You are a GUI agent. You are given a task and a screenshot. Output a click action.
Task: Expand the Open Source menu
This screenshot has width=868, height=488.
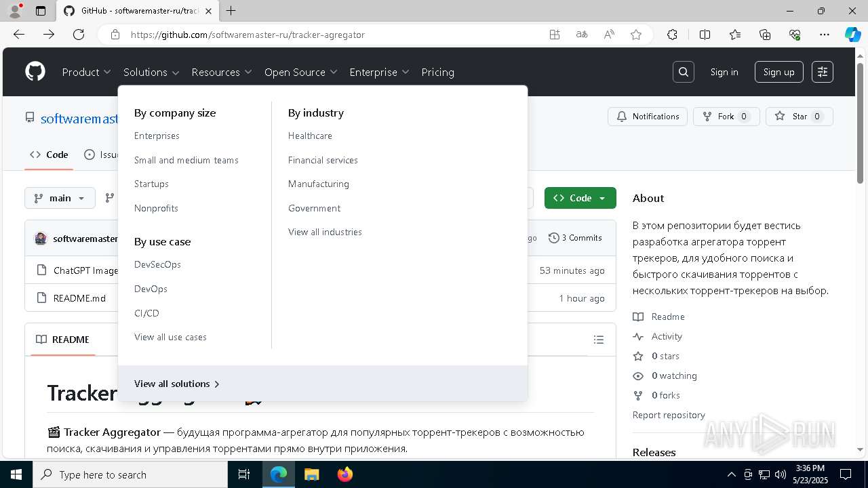point(300,72)
